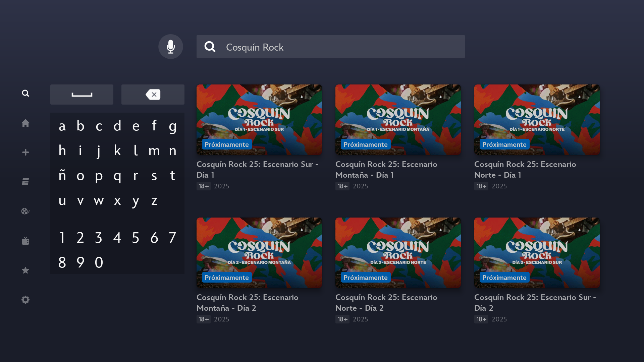644x362 pixels.
Task: Open the Home icon in sidebar
Action: point(25,123)
